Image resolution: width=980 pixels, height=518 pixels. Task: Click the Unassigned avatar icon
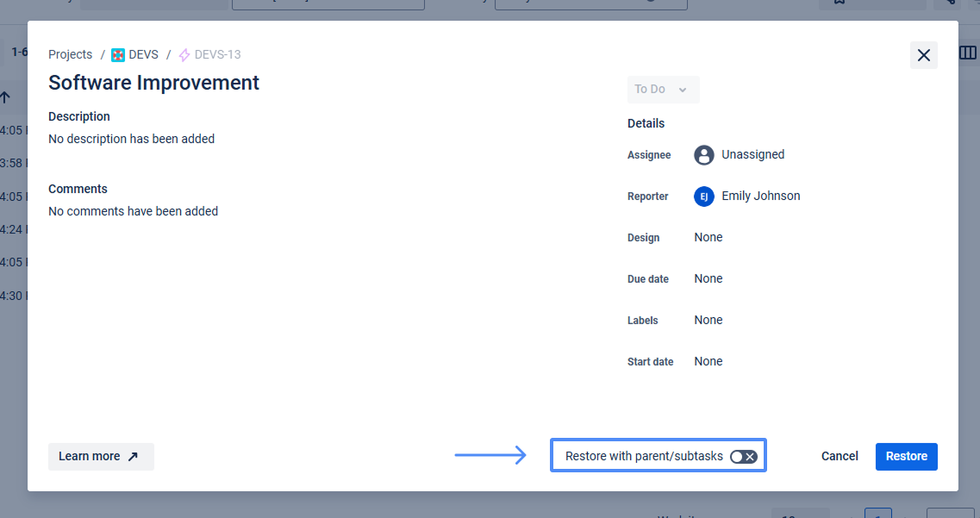(704, 155)
